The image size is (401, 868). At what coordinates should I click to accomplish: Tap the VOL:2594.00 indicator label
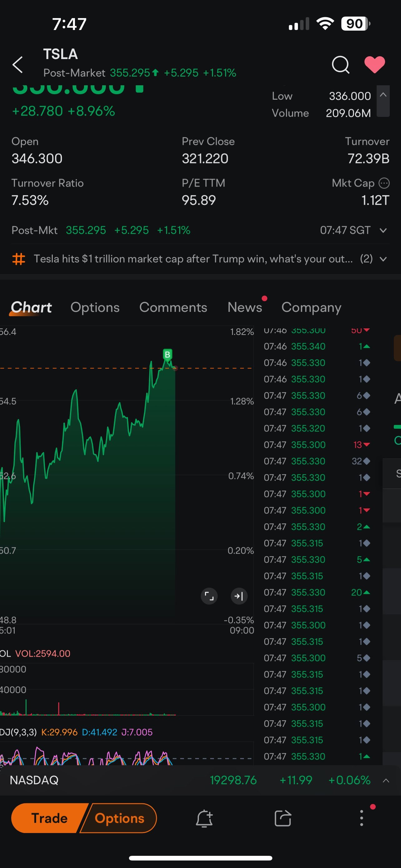pyautogui.click(x=43, y=653)
